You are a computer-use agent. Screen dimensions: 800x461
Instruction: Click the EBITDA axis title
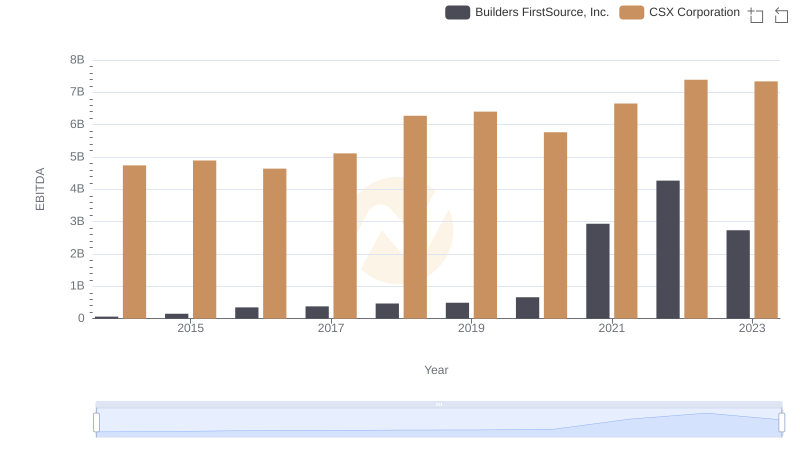coord(40,189)
